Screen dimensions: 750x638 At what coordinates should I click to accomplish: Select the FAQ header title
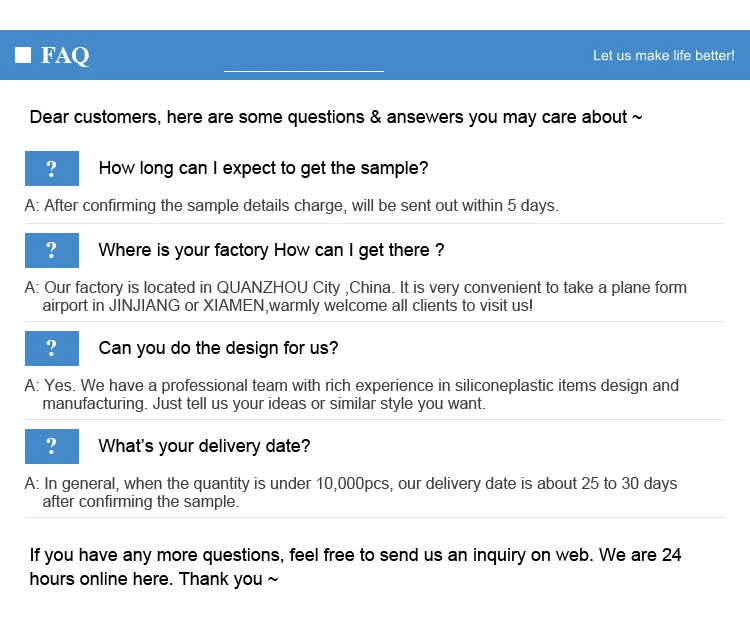tap(65, 55)
